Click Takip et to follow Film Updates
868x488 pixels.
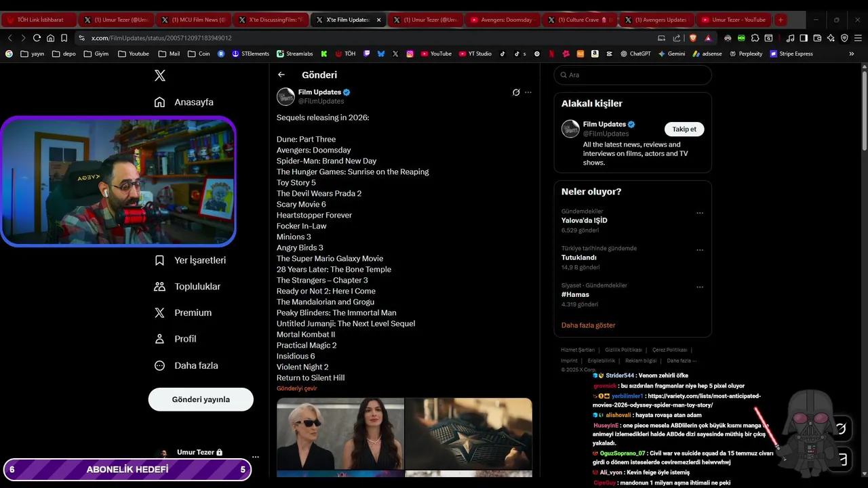tap(684, 129)
